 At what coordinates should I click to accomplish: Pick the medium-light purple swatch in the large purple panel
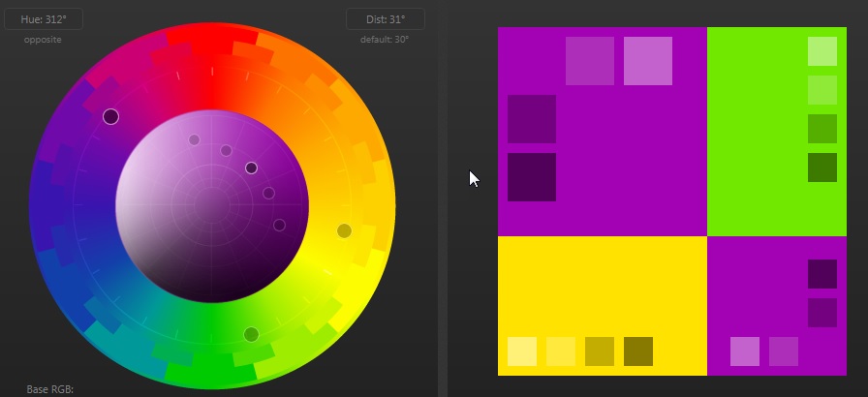[x=590, y=61]
